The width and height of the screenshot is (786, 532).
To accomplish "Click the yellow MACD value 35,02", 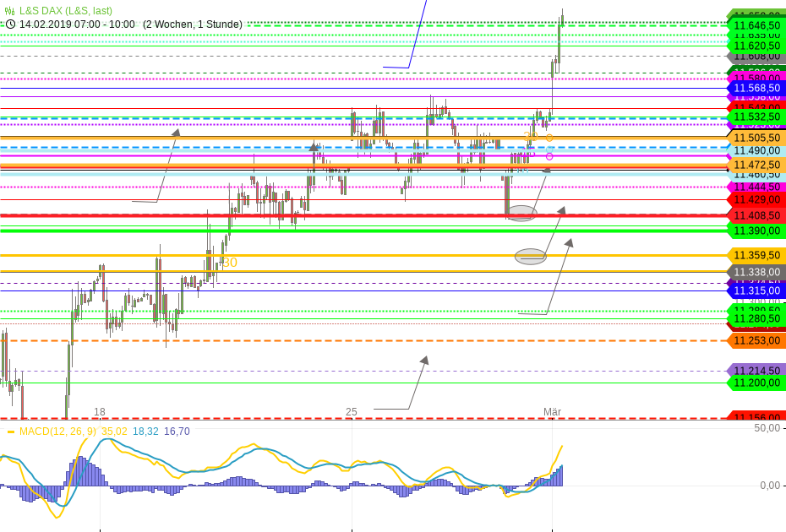I will [114, 432].
